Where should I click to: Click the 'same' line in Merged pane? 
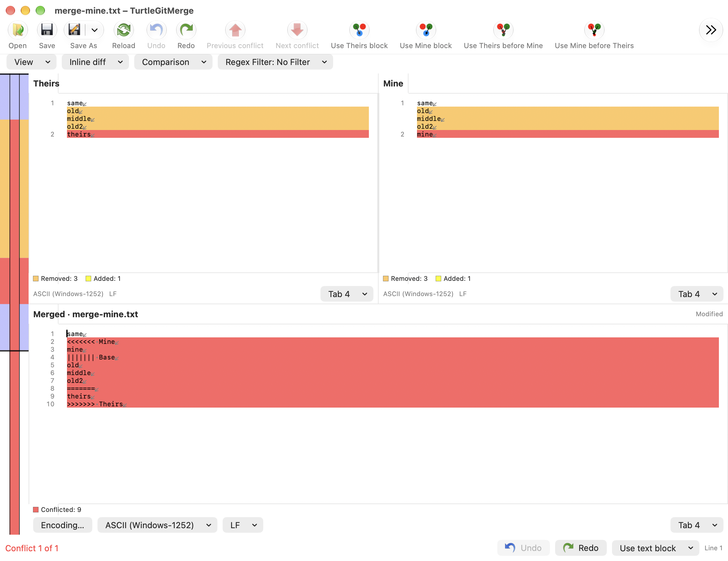click(x=393, y=334)
